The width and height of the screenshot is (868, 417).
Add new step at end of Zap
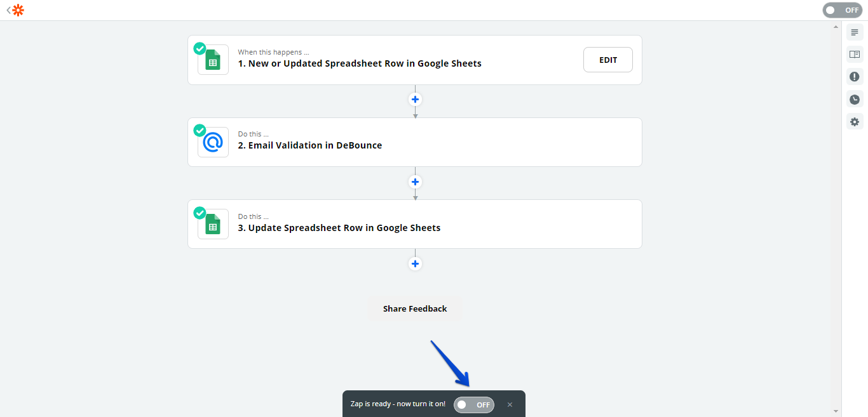pos(415,264)
